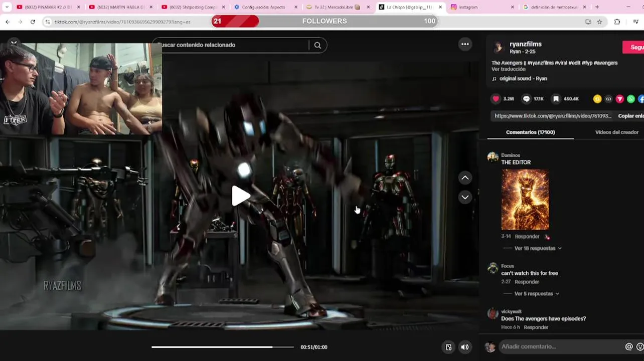644x361 pixels.
Task: Click the original sound music note
Action: click(494, 79)
